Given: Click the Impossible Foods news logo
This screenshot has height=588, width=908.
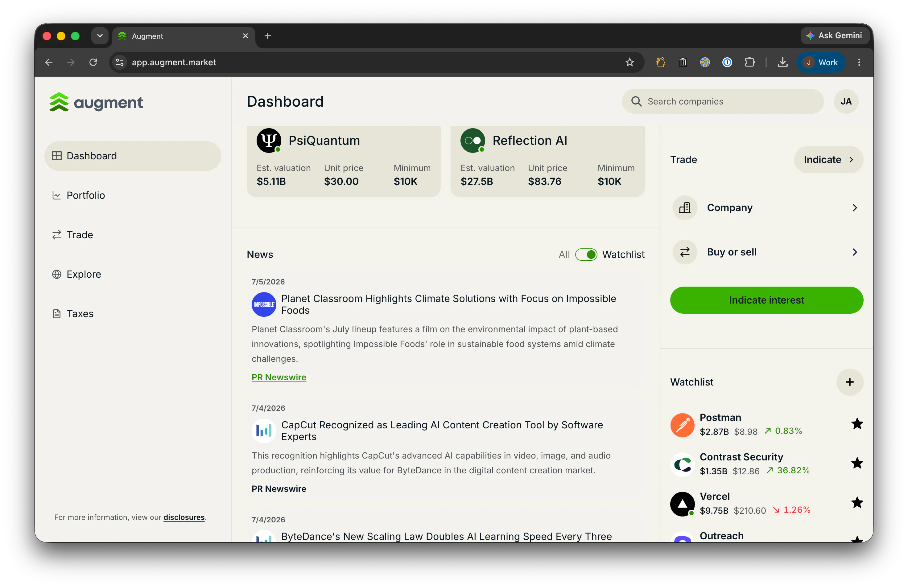Looking at the screenshot, I should coord(264,304).
